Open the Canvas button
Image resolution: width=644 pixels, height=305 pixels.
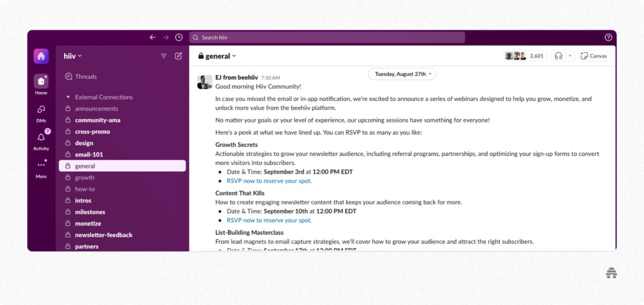594,56
